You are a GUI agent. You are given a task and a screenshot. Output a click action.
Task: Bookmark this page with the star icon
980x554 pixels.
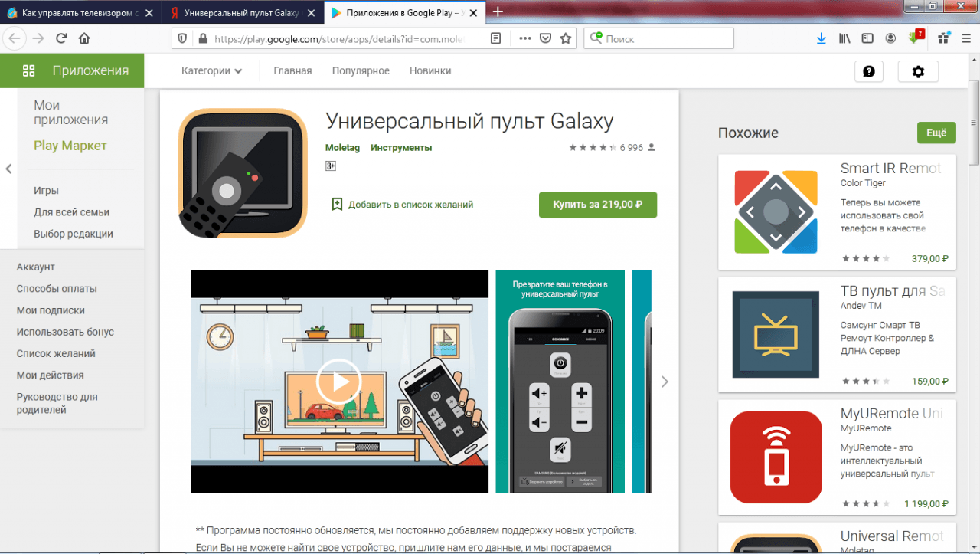click(x=566, y=38)
